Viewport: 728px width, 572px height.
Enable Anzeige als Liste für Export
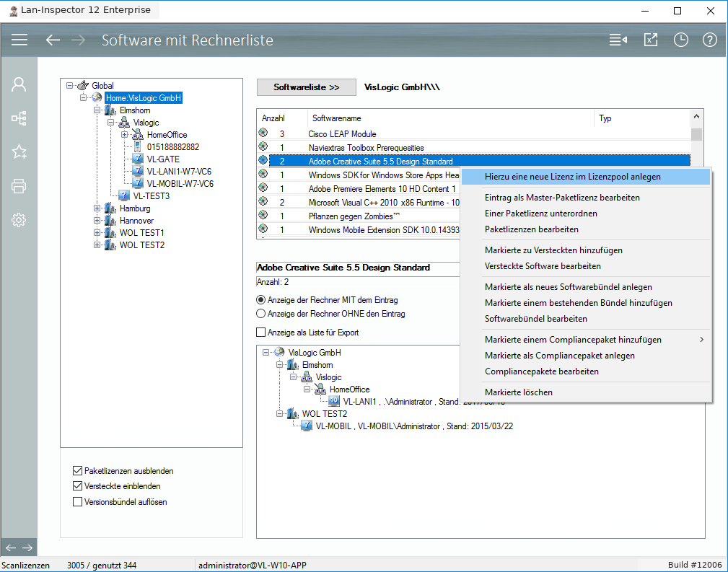[x=261, y=333]
